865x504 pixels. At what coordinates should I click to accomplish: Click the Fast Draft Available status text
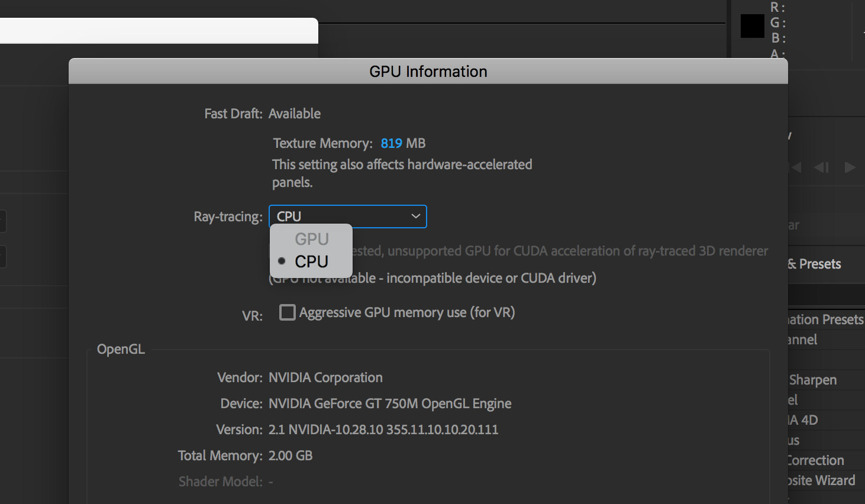pyautogui.click(x=295, y=114)
